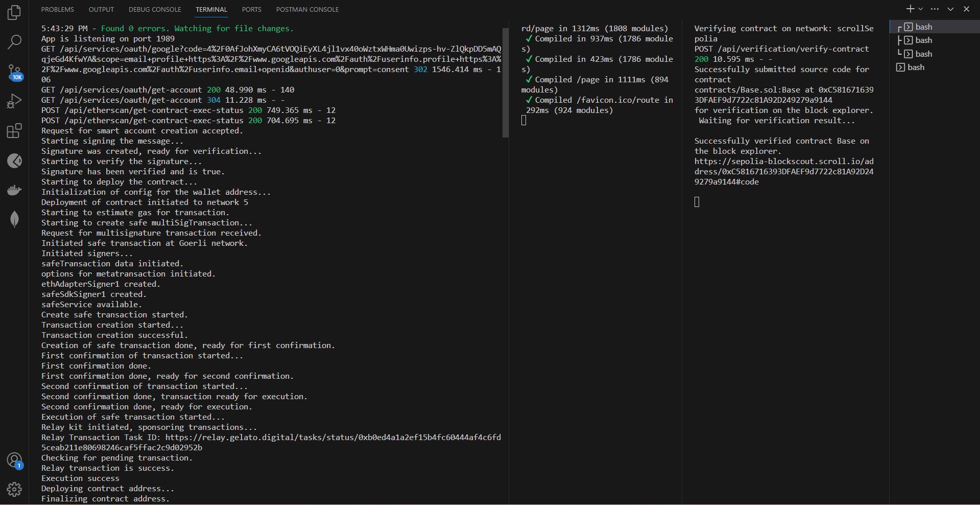Click 'Waiting for verification result...' line
Image resolution: width=980 pixels, height=505 pixels.
(777, 121)
